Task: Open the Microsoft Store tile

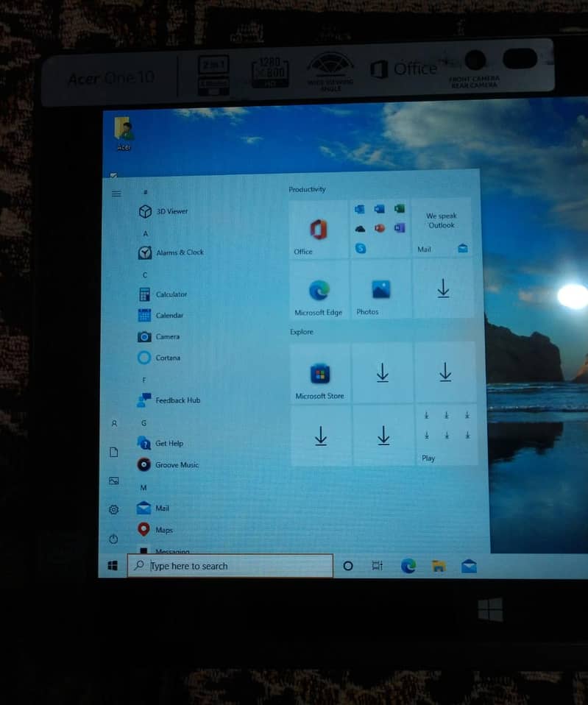Action: point(320,373)
